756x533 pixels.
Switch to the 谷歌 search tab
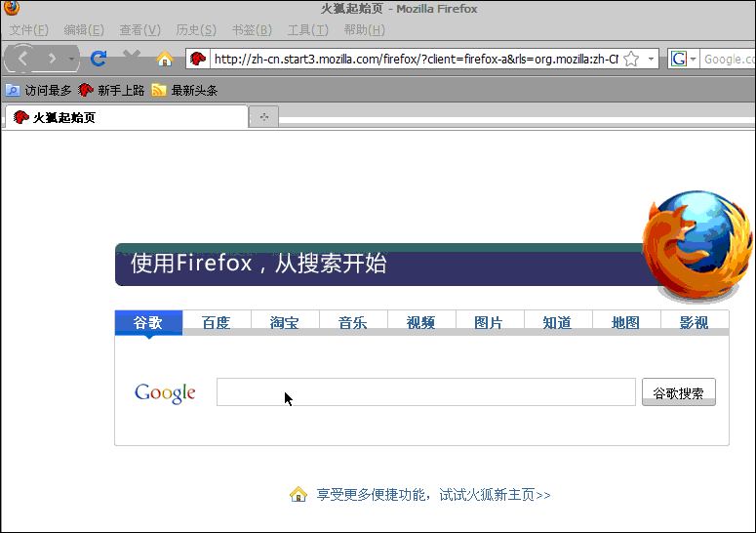148,322
